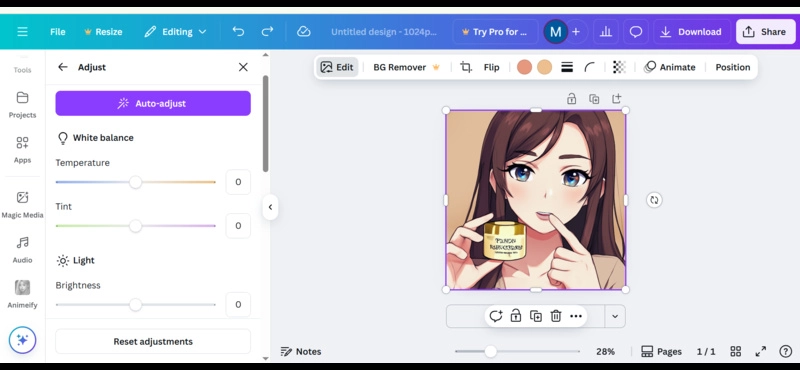Open the Notes panel

(x=301, y=352)
